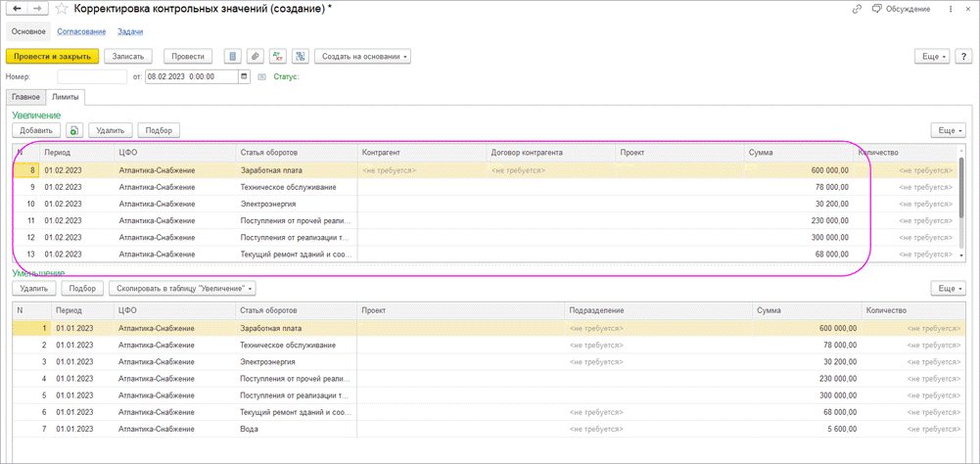Copy link to document via chain icon
This screenshot has width=980, height=464.
point(858,9)
